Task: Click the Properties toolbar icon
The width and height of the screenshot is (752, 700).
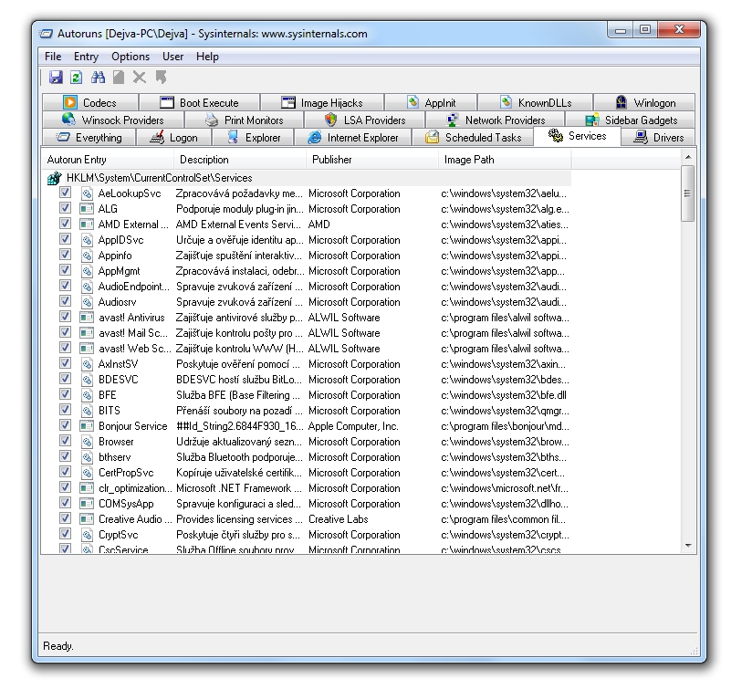Action: tap(119, 78)
